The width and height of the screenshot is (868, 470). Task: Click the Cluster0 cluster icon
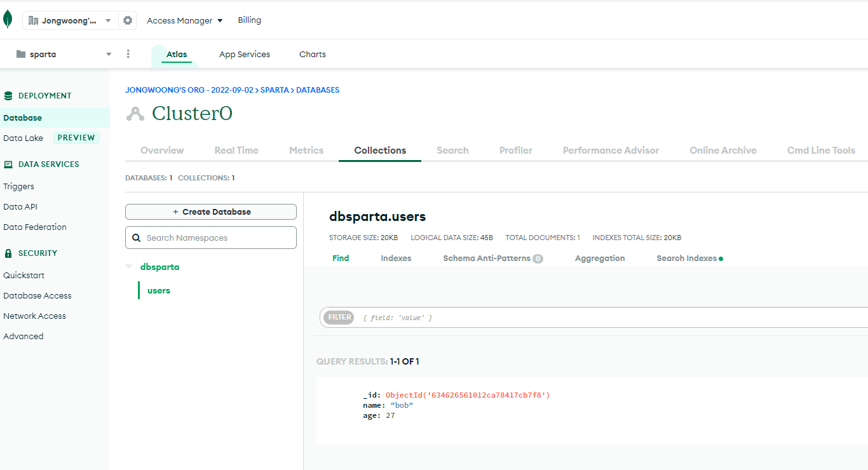135,114
